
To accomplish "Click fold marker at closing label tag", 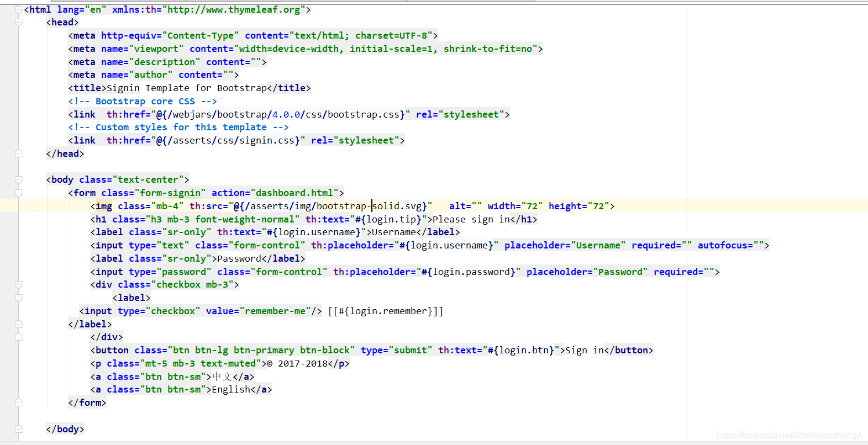I will [19, 324].
